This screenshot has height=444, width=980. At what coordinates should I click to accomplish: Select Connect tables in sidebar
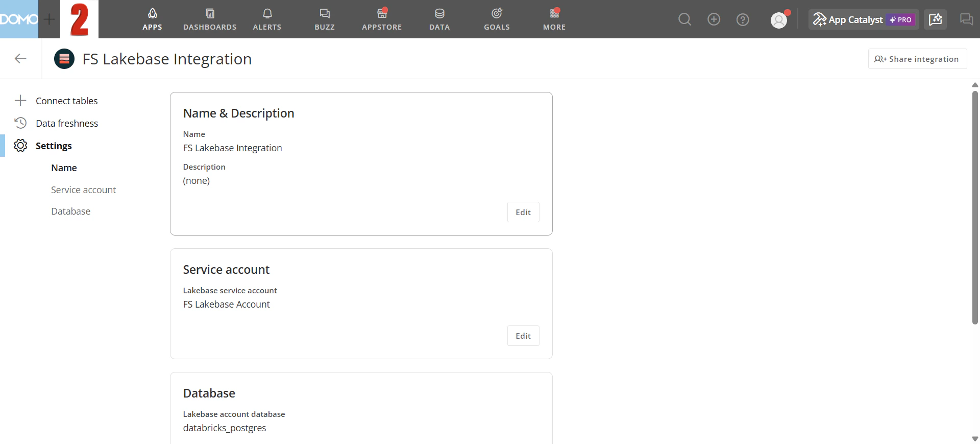click(x=66, y=101)
